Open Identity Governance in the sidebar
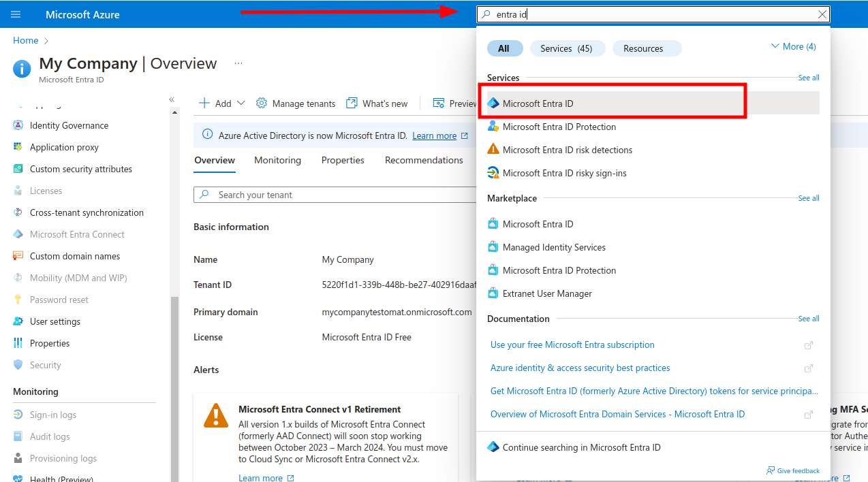This screenshot has width=868, height=482. [69, 125]
